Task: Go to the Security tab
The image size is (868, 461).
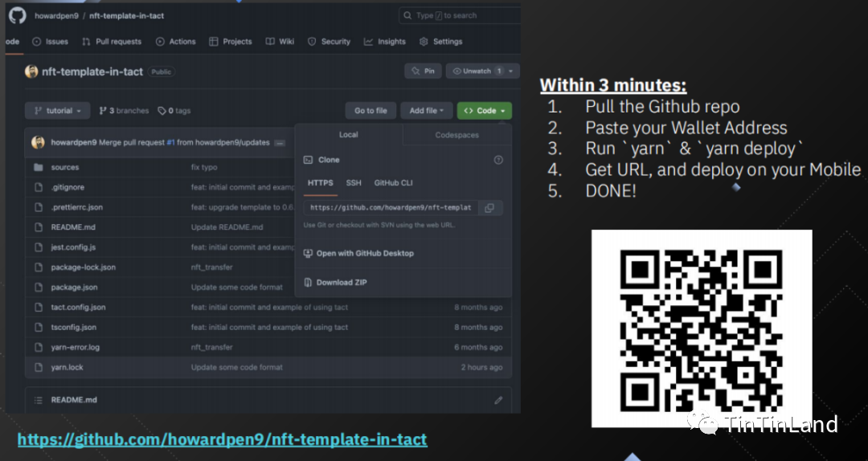Action: click(x=330, y=42)
